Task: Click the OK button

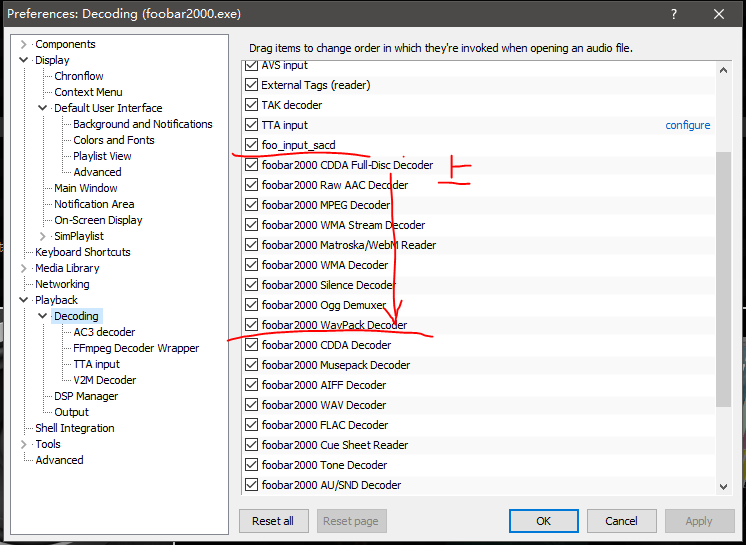Action: click(x=543, y=521)
